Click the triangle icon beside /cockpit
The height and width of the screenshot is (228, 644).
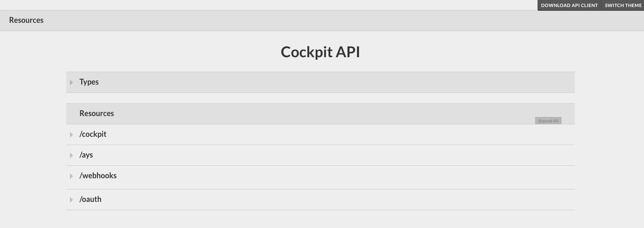[71, 134]
